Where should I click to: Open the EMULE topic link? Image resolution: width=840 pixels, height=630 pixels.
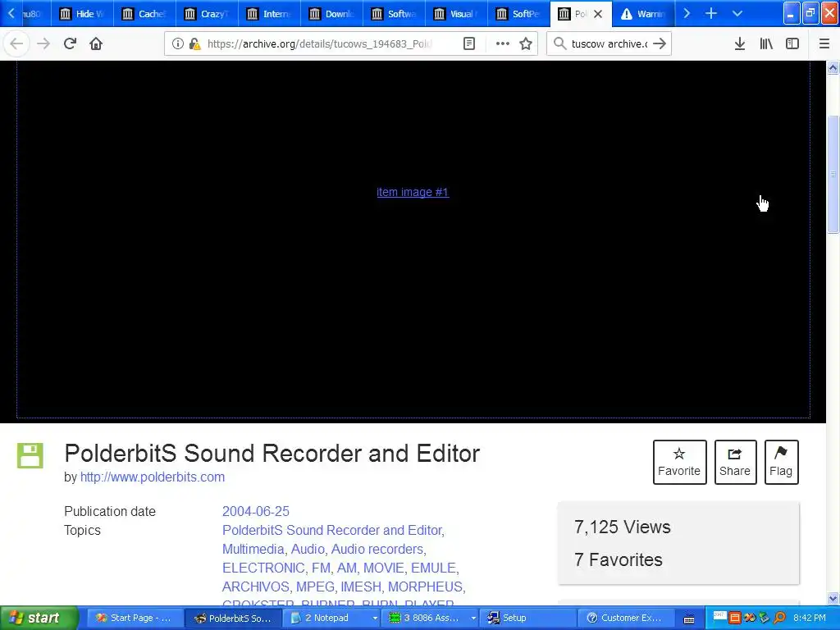(433, 568)
